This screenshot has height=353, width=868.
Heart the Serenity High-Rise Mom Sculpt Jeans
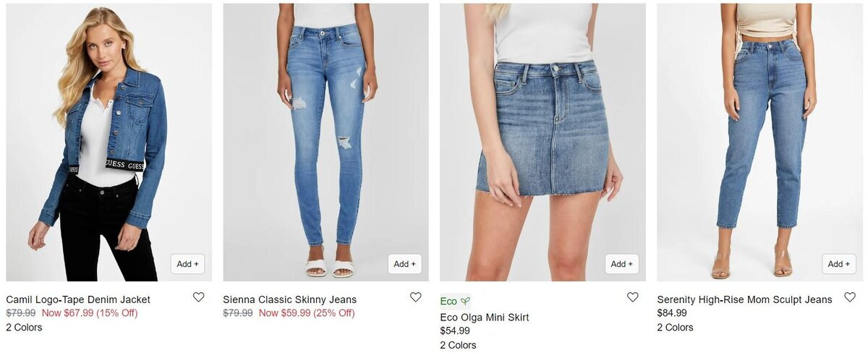850,297
